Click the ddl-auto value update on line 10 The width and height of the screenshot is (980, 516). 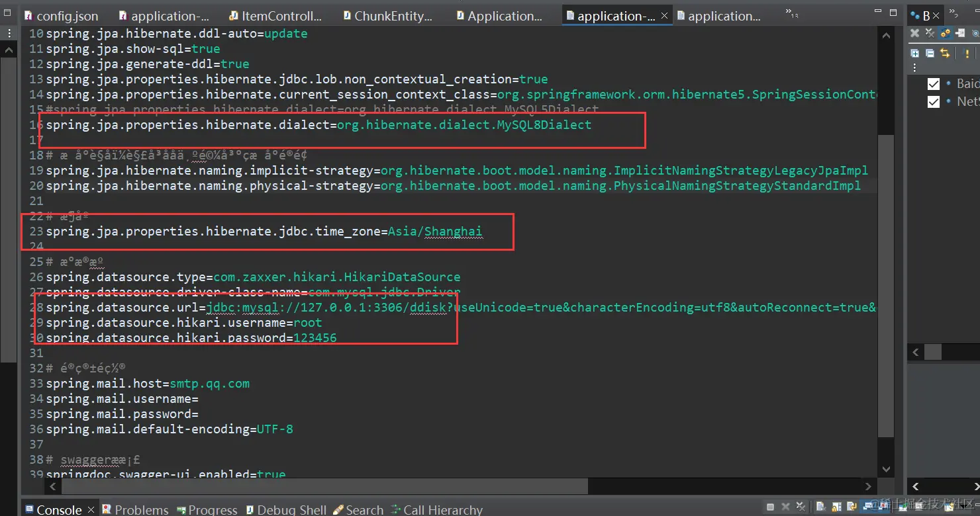pos(285,34)
